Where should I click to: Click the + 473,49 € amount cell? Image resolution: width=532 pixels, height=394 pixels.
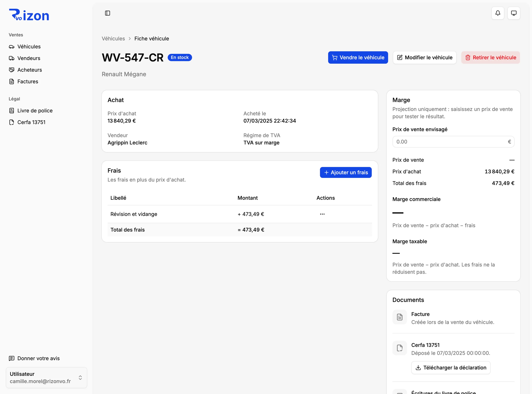[251, 214]
